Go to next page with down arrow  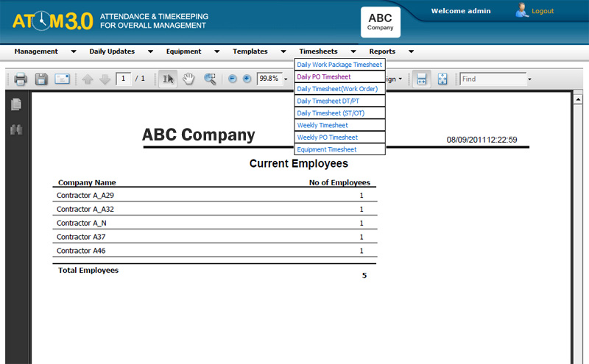(x=105, y=79)
